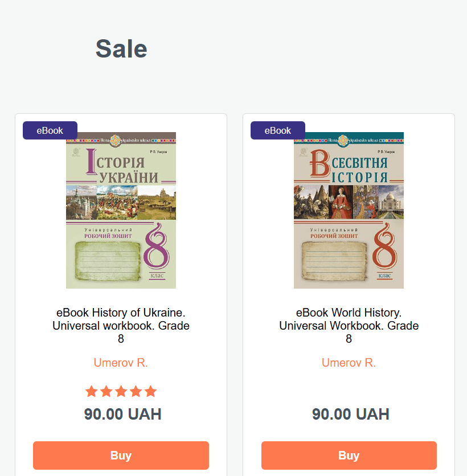
Task: Open the eBook History of Ukraine title link
Action: pyautogui.click(x=121, y=326)
